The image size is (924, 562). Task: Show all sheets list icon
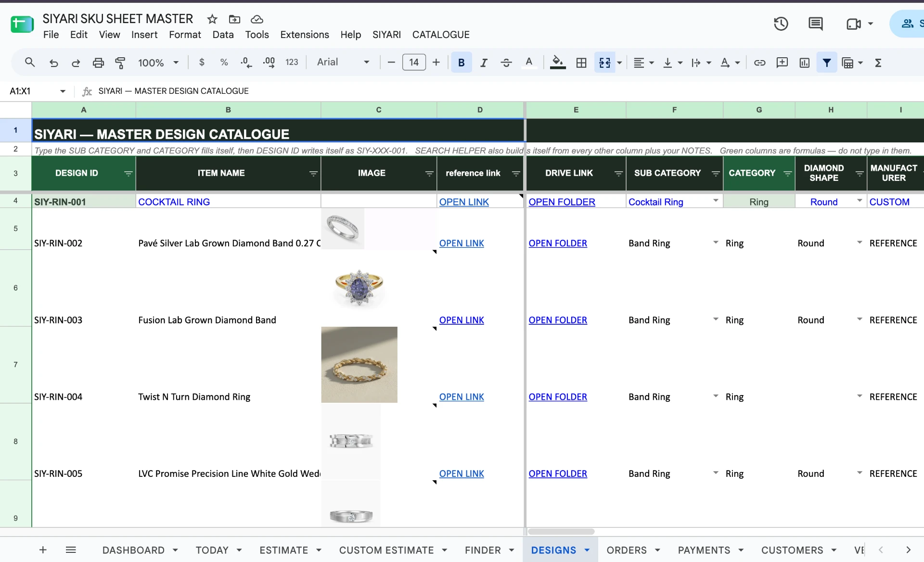(71, 549)
